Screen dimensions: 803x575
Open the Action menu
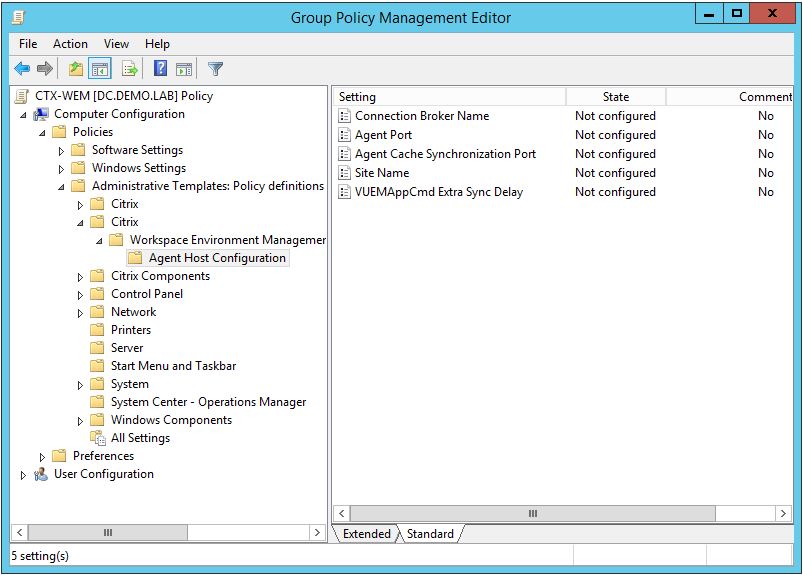[x=70, y=44]
